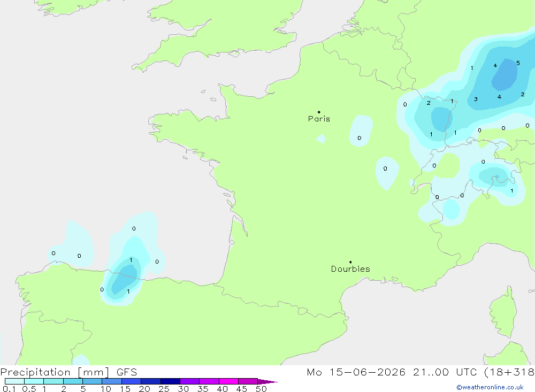Click the GFS model name text

tap(127, 372)
